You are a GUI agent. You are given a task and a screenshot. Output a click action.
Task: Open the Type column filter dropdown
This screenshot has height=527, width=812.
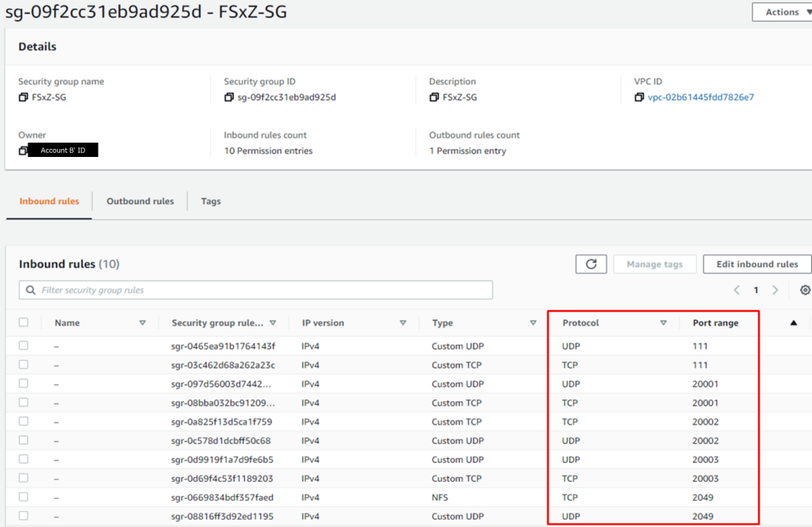(532, 323)
